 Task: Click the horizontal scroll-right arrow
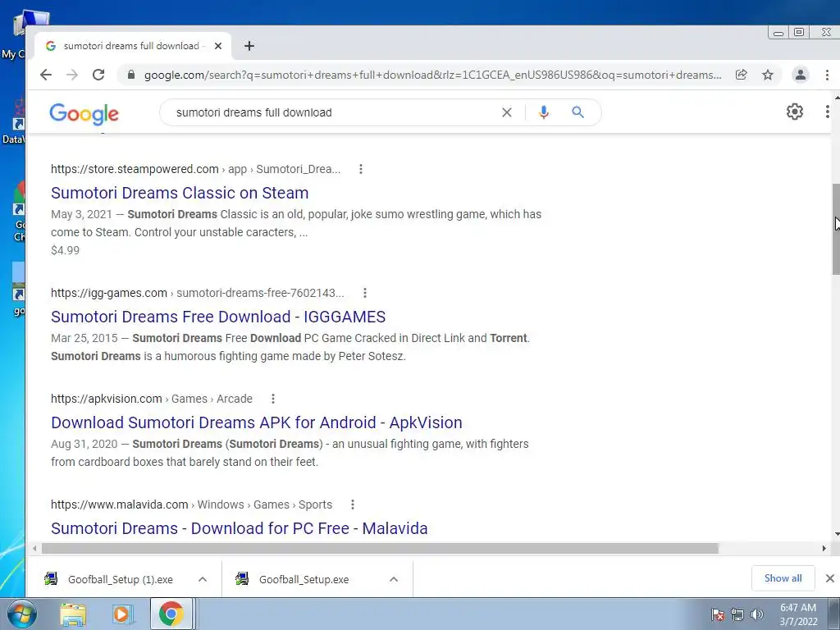point(824,548)
